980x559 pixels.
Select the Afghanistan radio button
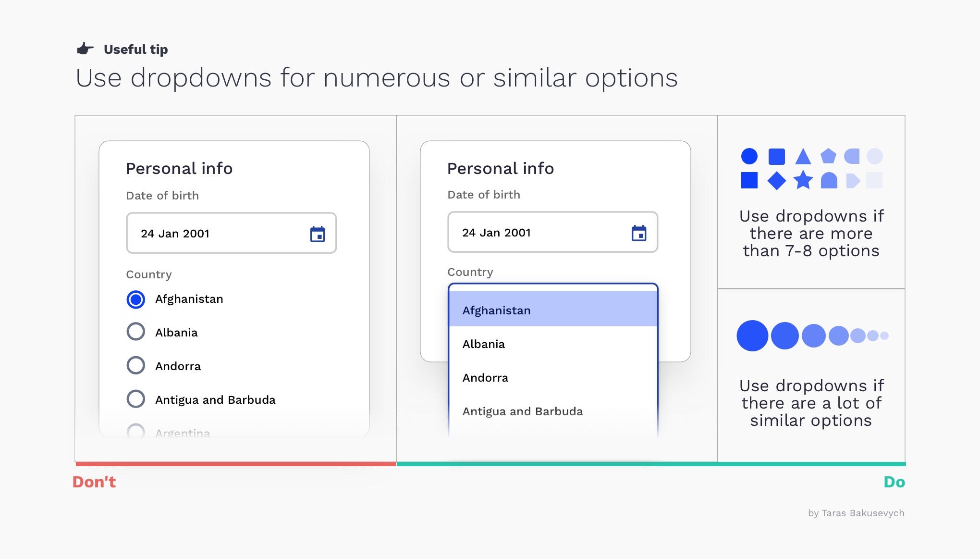pos(135,299)
